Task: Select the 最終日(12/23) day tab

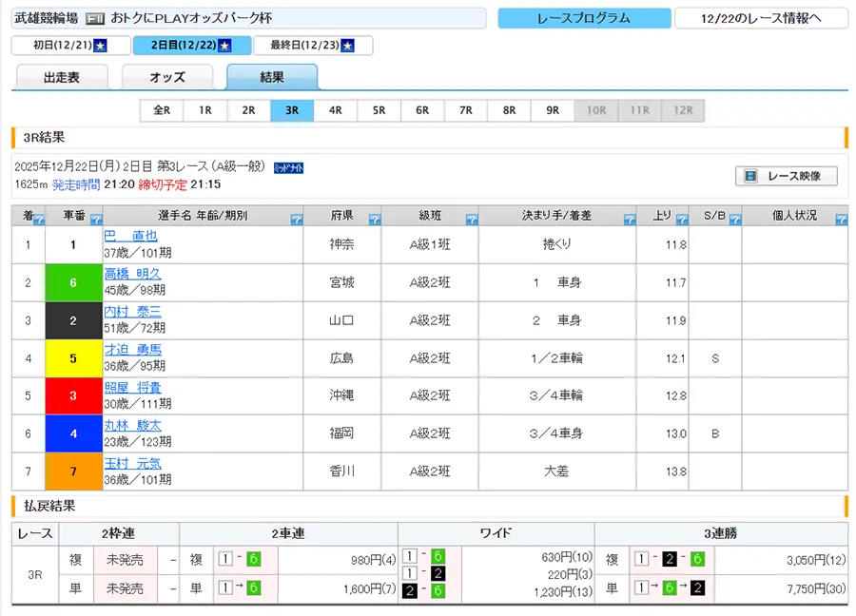Action: [312, 46]
